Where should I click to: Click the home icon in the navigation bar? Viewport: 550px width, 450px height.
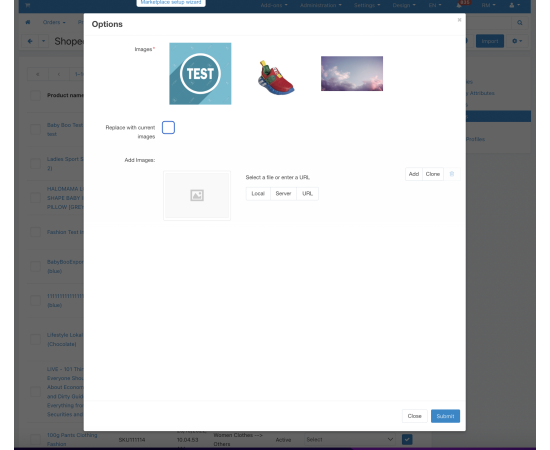click(28, 22)
